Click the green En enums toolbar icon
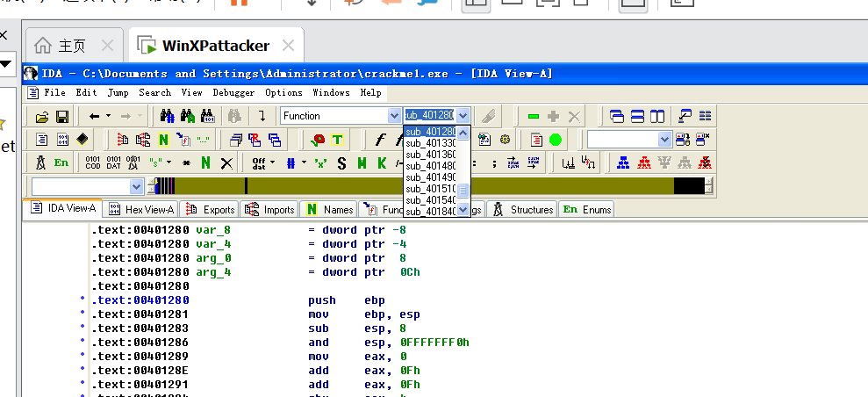Image resolution: width=868 pixels, height=397 pixels. (x=61, y=162)
